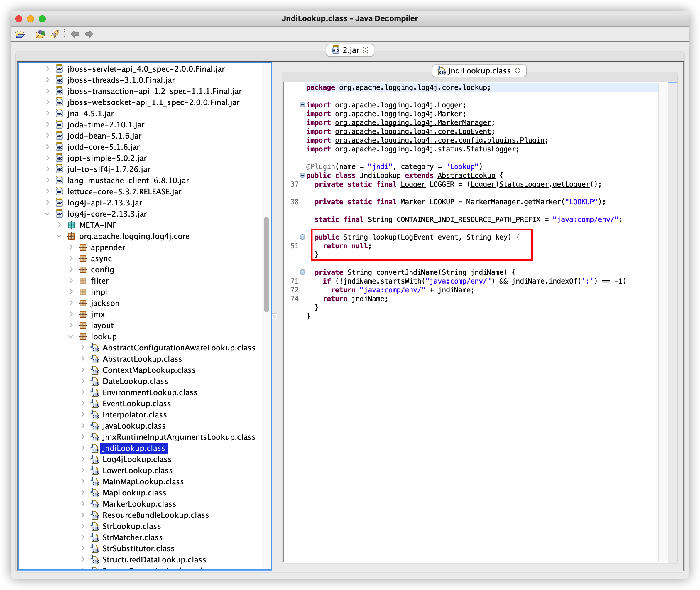Collapse the lookup method code fold
The width and height of the screenshot is (700, 590).
302,237
